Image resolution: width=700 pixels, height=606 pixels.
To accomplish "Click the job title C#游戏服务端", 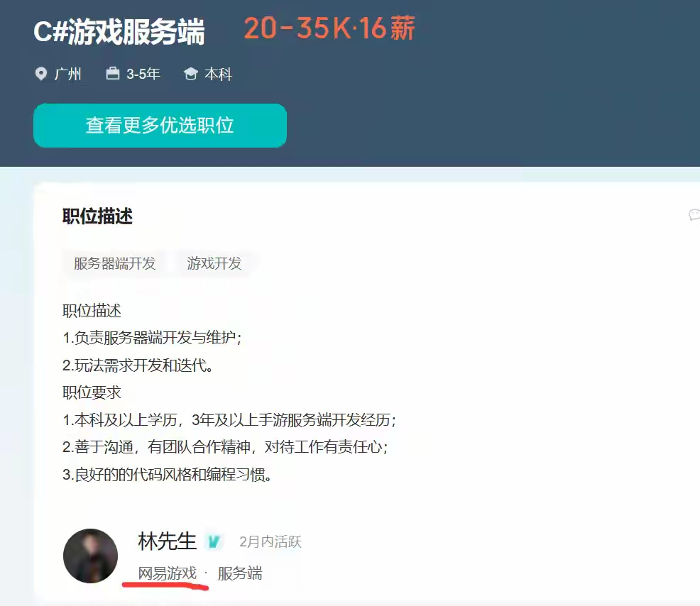I will [119, 32].
